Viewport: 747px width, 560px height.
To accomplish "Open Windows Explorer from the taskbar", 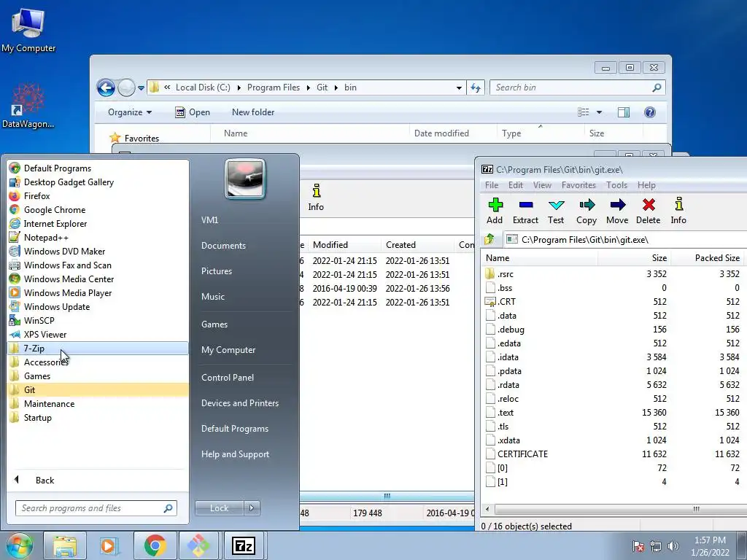I will pos(65,545).
